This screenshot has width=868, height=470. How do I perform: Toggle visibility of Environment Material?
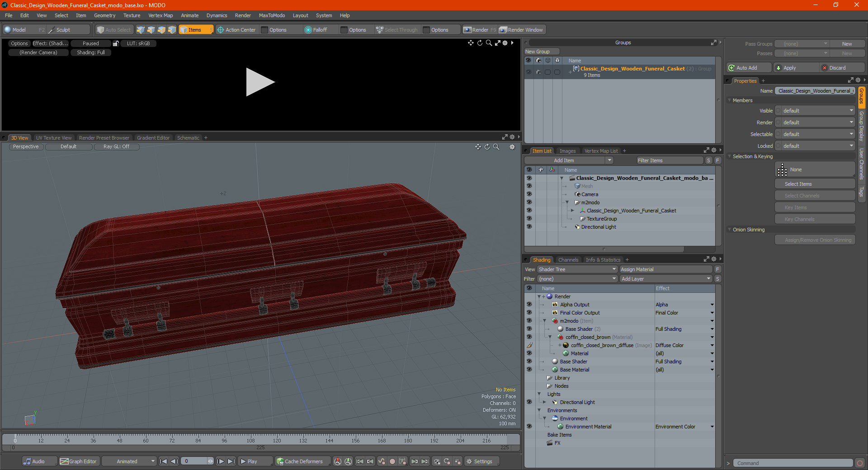[x=529, y=427]
